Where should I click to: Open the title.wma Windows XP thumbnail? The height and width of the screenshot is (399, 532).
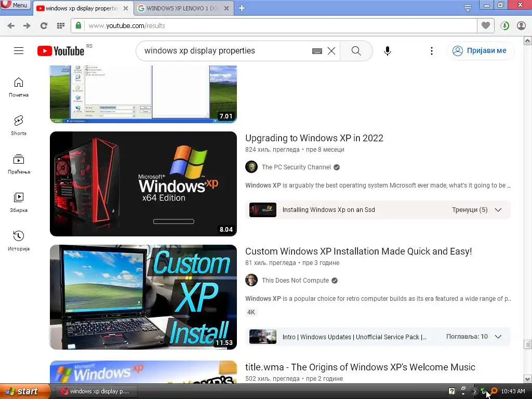pos(143,372)
